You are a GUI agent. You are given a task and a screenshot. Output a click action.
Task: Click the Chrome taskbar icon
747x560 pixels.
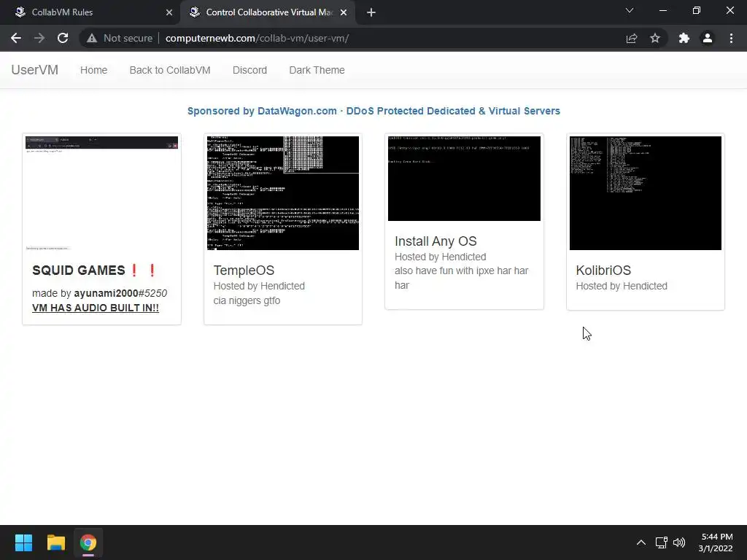point(88,542)
